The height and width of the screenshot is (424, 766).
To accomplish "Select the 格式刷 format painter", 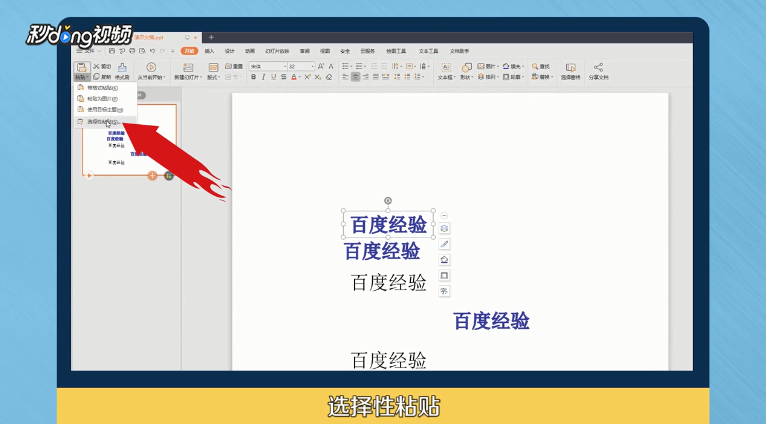I will click(122, 71).
